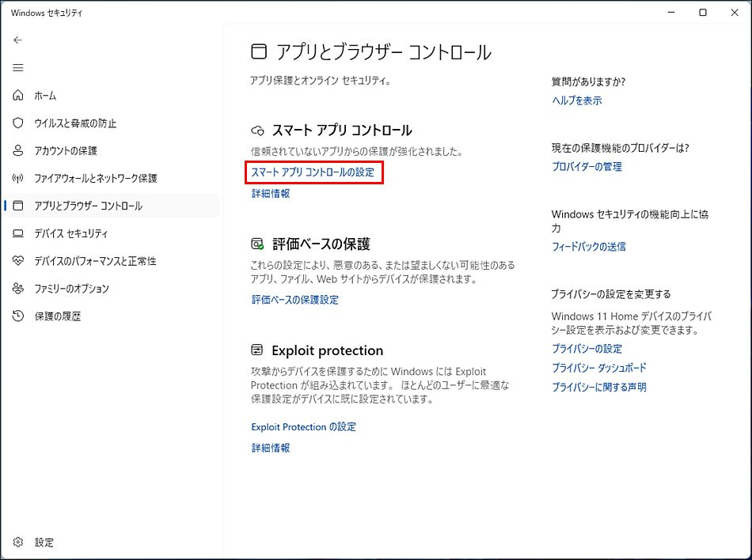Close the Windows セキュリティ window
Image resolution: width=752 pixels, height=560 pixels.
[735, 13]
